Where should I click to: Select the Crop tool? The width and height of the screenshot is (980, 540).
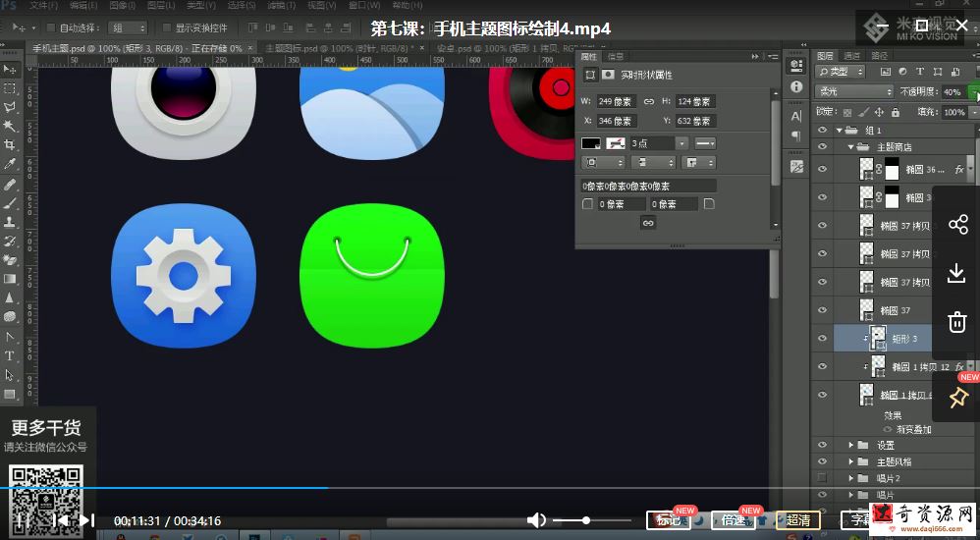tap(10, 145)
